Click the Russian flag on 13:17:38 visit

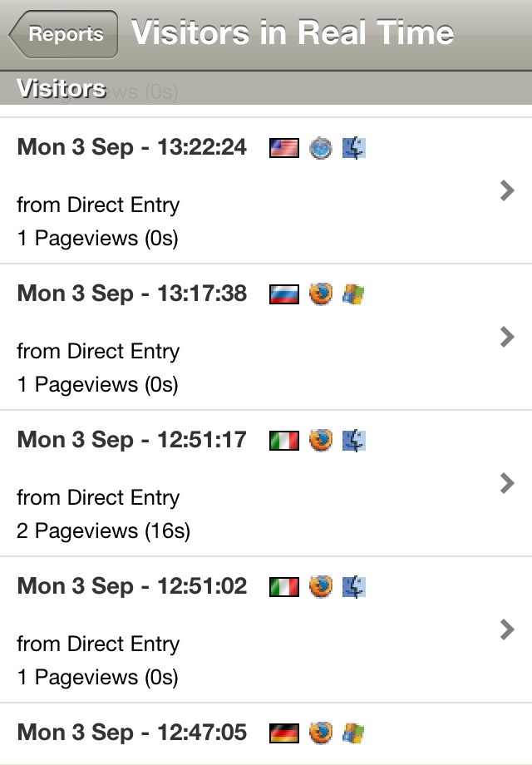pyautogui.click(x=284, y=294)
